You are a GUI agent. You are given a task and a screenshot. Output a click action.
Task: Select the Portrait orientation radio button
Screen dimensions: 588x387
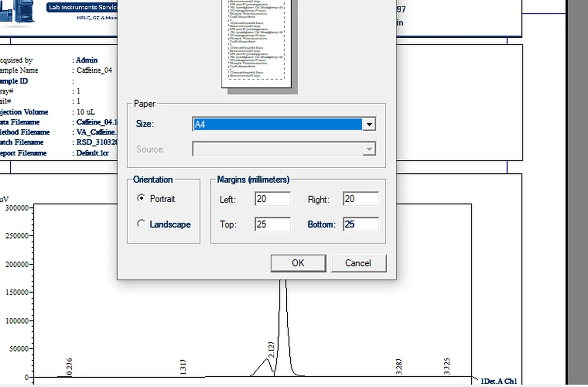pyautogui.click(x=141, y=198)
